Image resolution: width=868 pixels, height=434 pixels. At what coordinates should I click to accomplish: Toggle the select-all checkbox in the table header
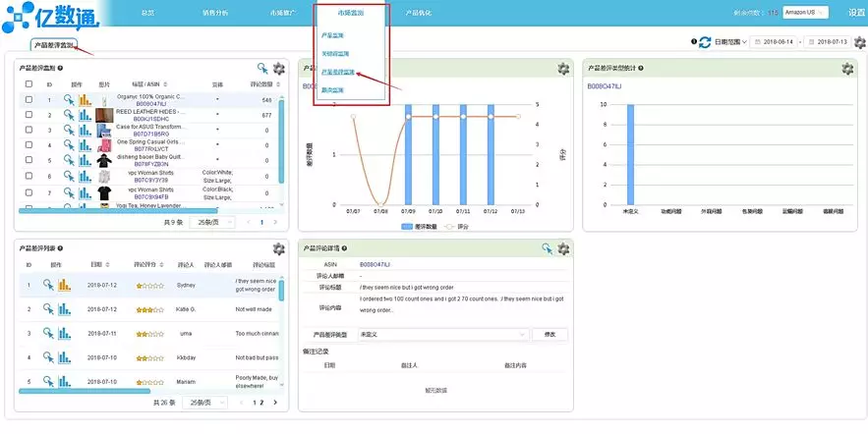(29, 84)
